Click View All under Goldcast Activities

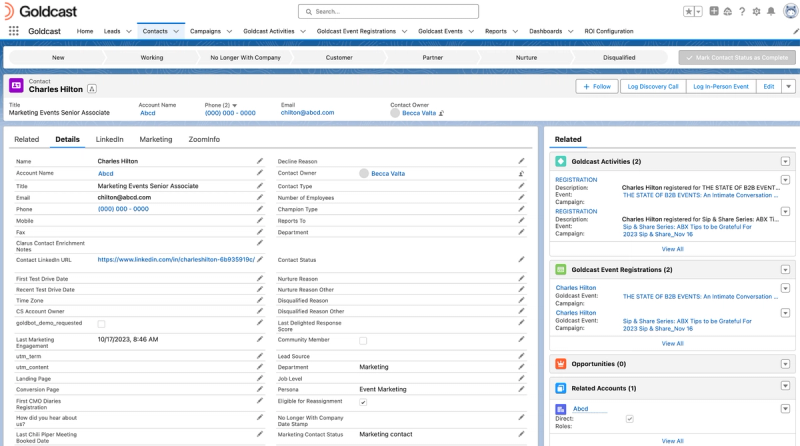coord(672,249)
